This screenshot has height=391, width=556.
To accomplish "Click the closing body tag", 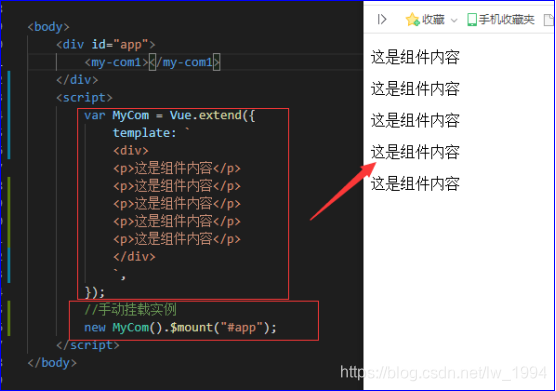I will point(52,363).
